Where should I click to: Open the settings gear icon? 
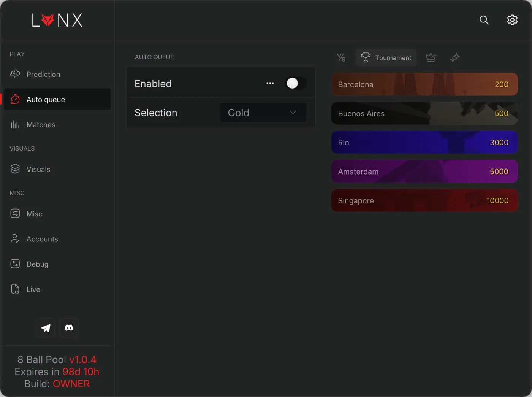click(x=512, y=20)
